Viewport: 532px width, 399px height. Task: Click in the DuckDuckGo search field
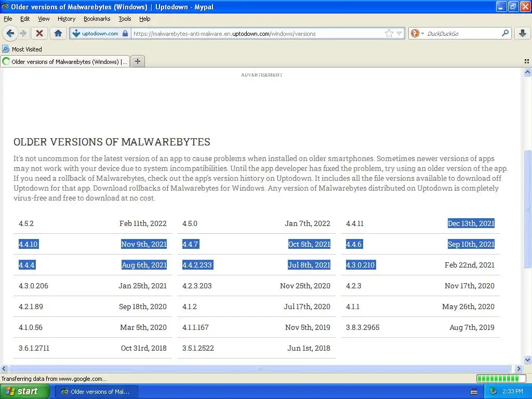[463, 34]
